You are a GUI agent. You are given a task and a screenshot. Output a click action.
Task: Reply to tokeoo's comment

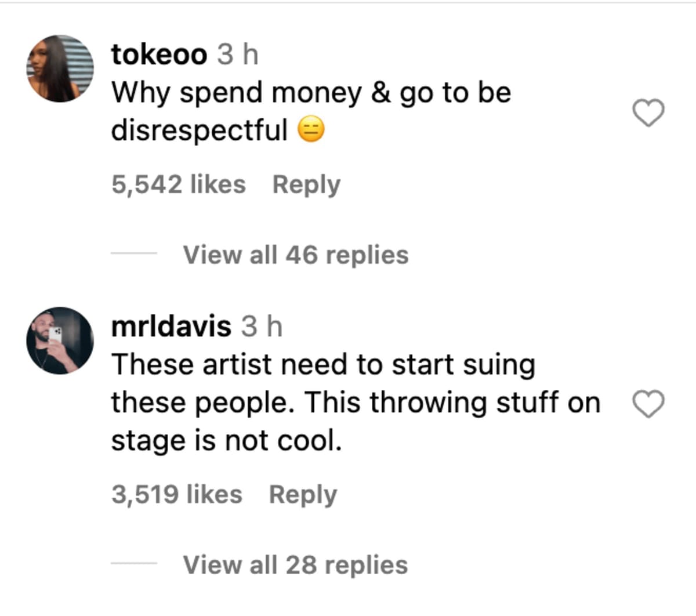pyautogui.click(x=306, y=184)
